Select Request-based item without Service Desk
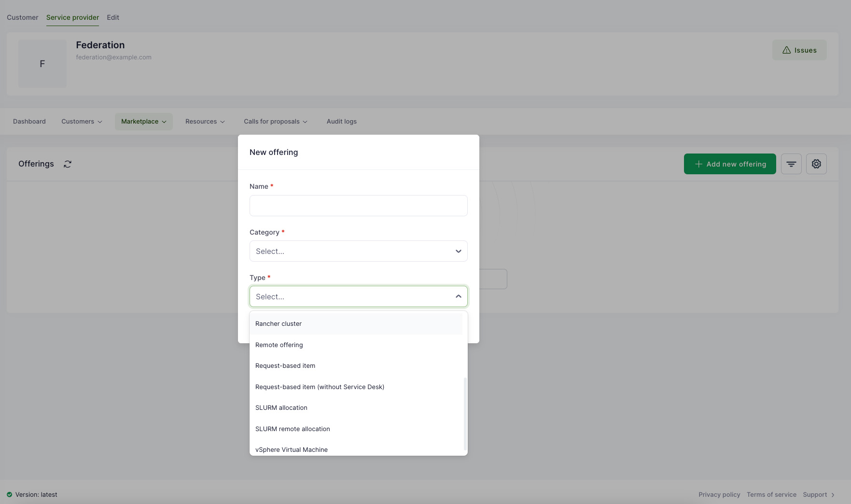The height and width of the screenshot is (504, 851). [x=320, y=387]
